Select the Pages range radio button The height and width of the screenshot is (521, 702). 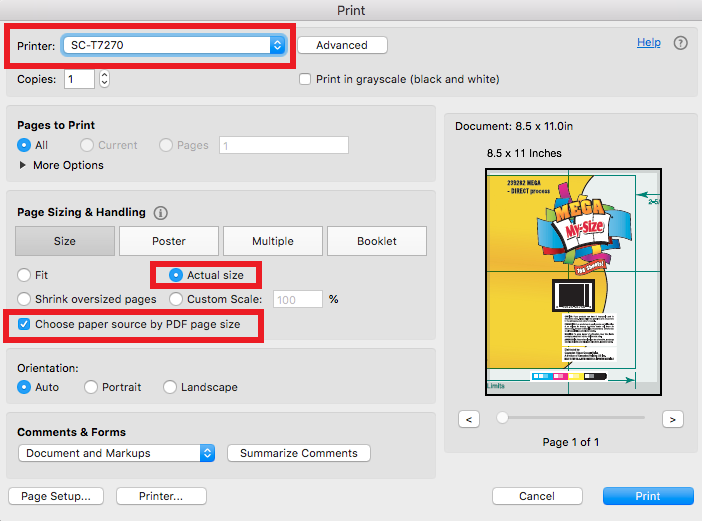pos(166,145)
